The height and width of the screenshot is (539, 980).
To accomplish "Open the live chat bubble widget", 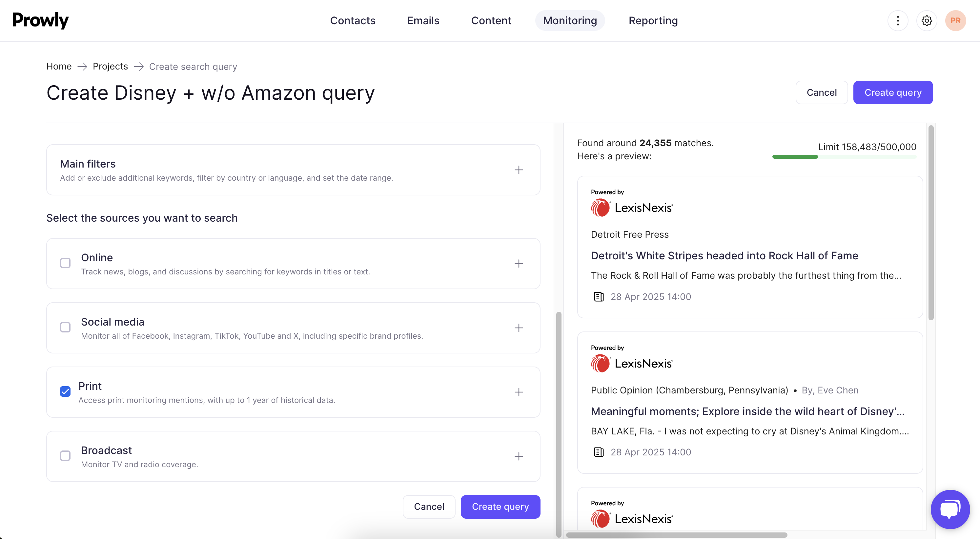I will (949, 509).
